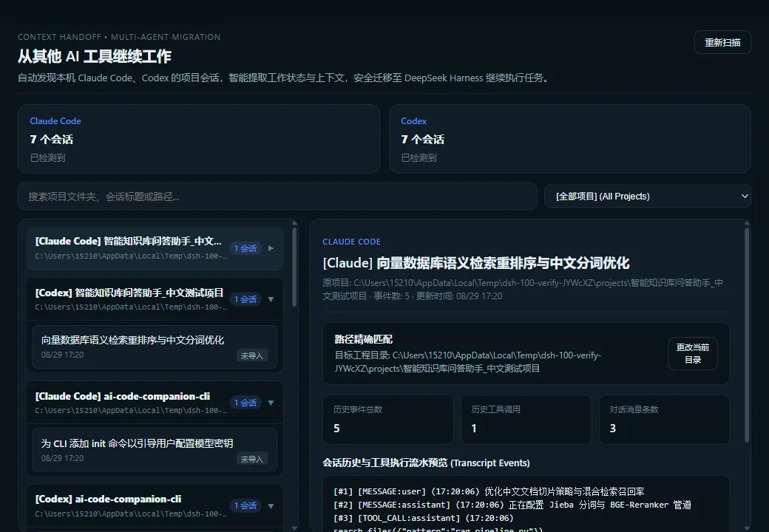The width and height of the screenshot is (769, 532).
Task: Click transcript line [#3] TOOL_CALL:assistant
Action: coord(423,518)
